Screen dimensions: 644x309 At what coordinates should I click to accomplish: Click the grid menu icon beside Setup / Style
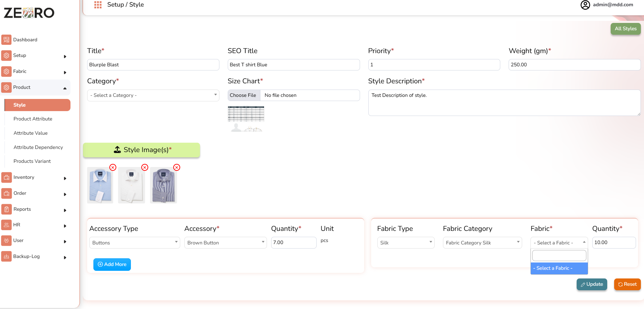(98, 5)
